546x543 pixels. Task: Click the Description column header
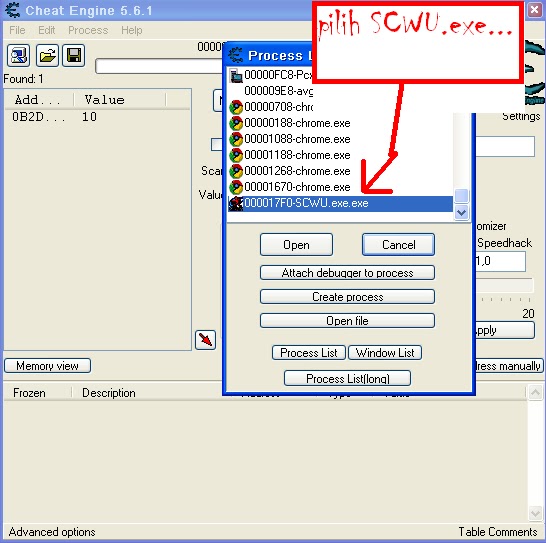coord(109,393)
